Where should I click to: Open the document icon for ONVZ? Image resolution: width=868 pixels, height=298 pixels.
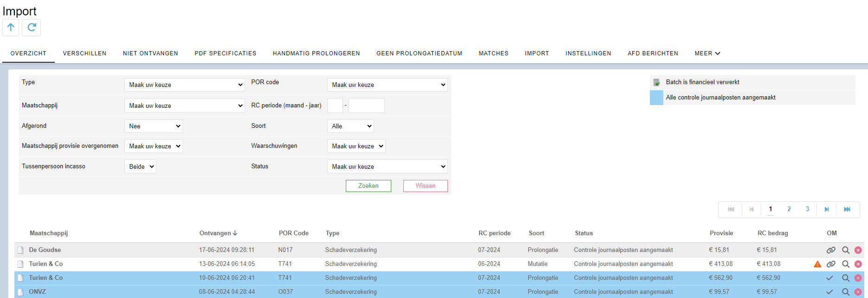click(20, 292)
